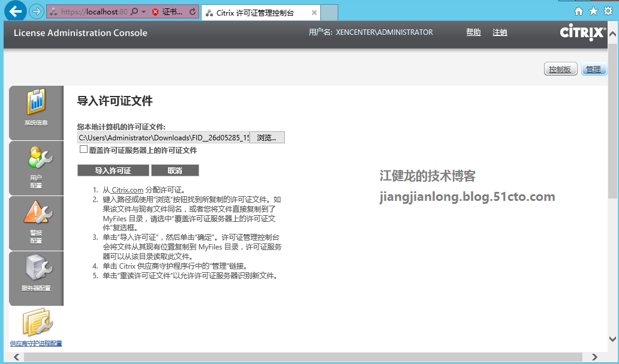Click step 5 text about 重读许可证文件

[191, 276]
